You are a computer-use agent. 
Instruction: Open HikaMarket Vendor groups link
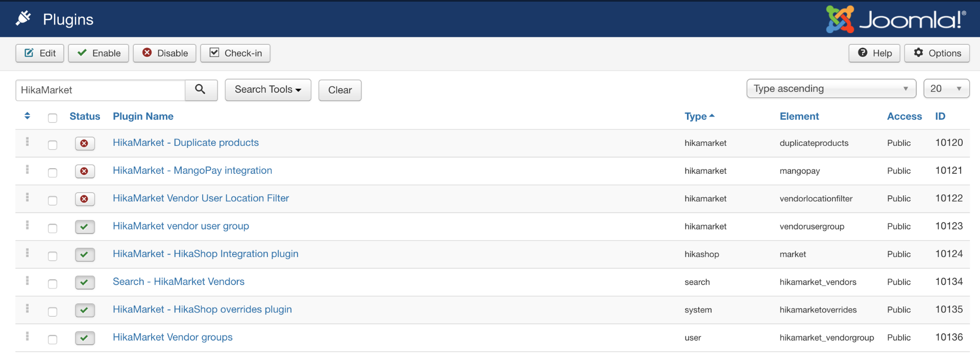[x=173, y=337]
